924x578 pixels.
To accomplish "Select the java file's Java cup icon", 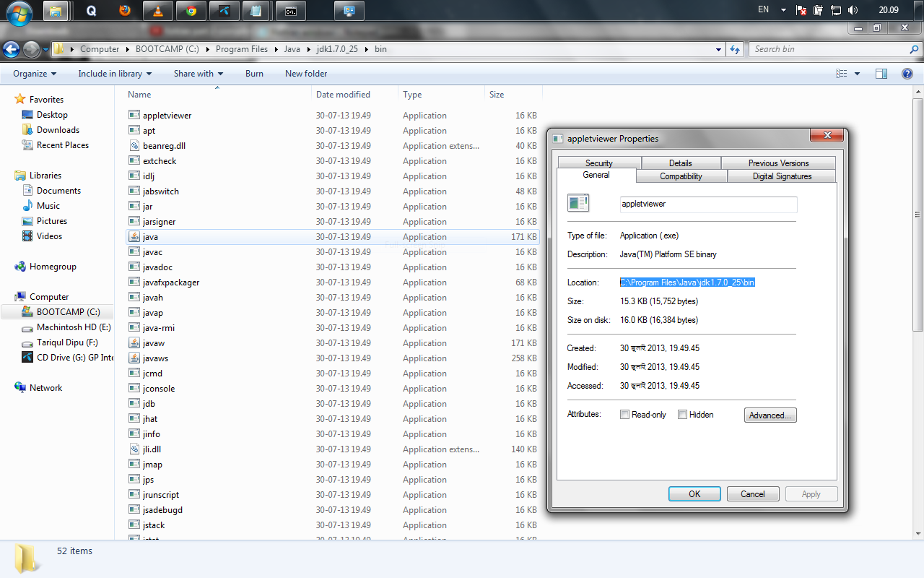I will pyautogui.click(x=134, y=237).
